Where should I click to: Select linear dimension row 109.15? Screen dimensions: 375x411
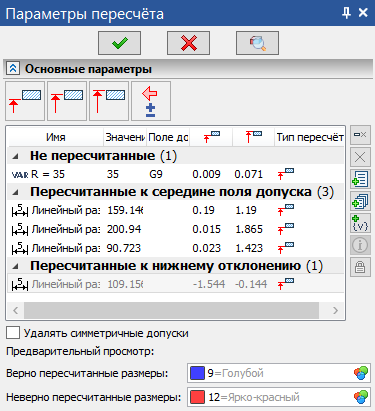click(176, 284)
